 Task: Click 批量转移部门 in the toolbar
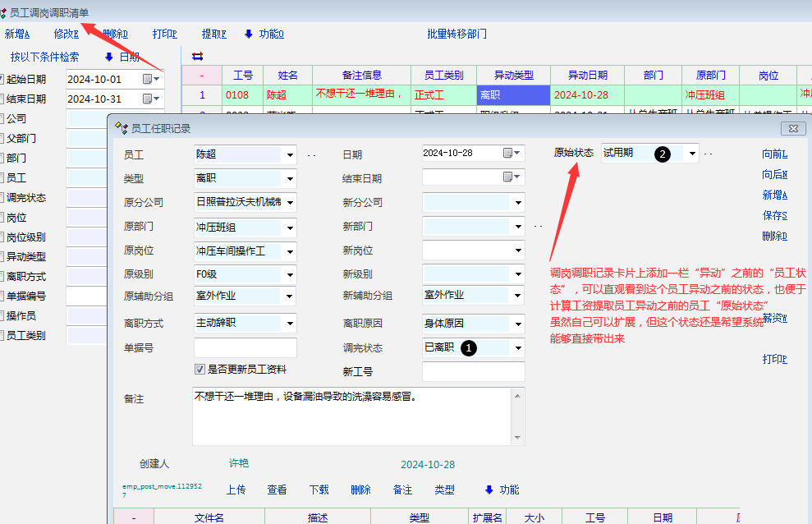(x=456, y=34)
